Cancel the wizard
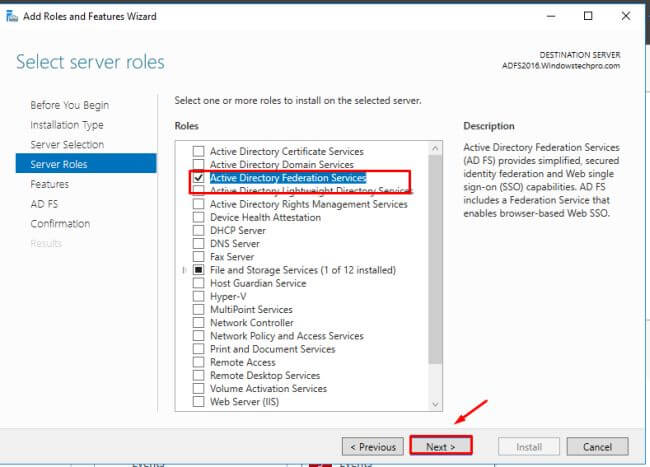This screenshot has height=467, width=650. tap(597, 447)
